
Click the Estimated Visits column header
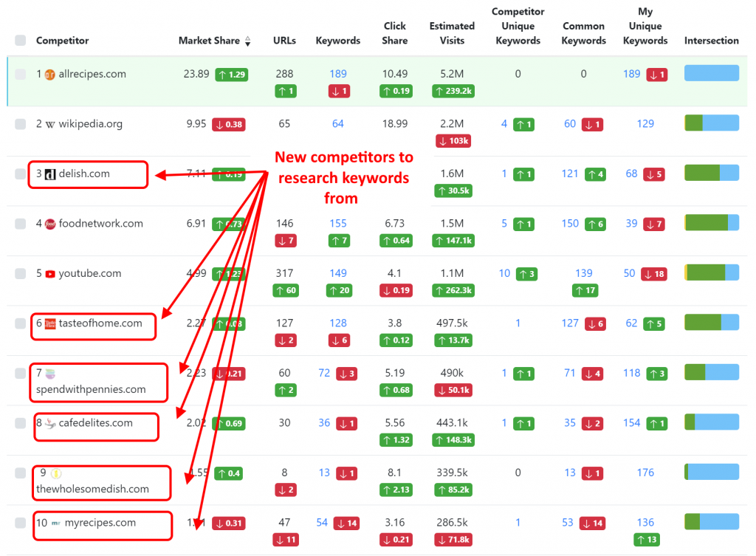point(452,33)
